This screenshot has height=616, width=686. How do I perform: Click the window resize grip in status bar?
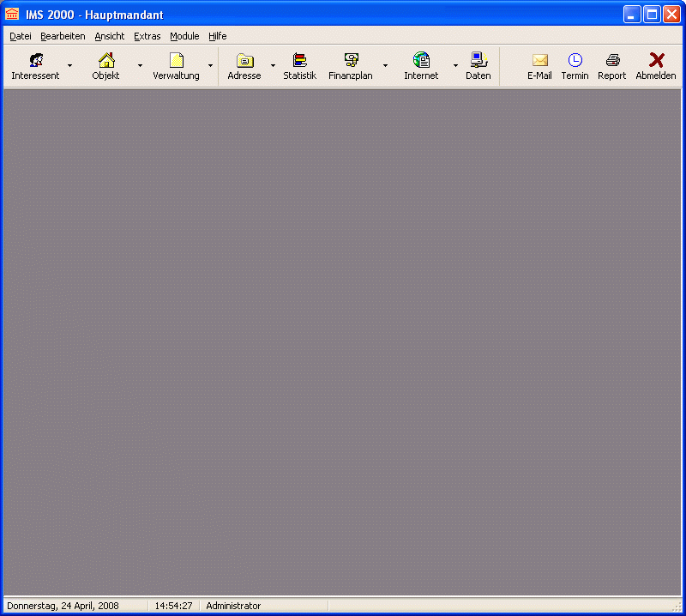pyautogui.click(x=677, y=607)
